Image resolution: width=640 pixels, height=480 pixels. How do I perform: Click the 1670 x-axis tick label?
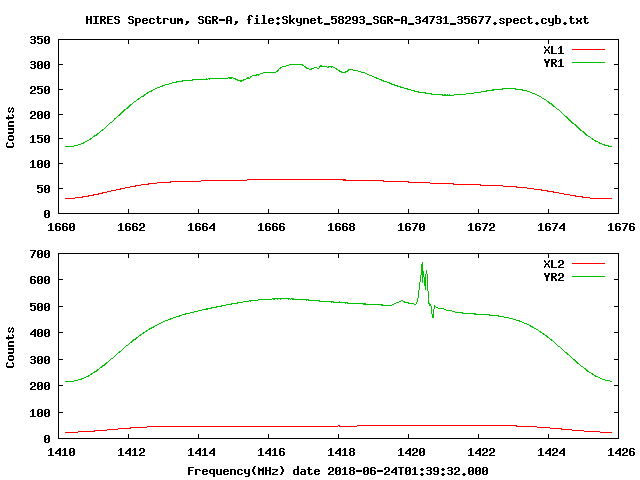point(411,227)
